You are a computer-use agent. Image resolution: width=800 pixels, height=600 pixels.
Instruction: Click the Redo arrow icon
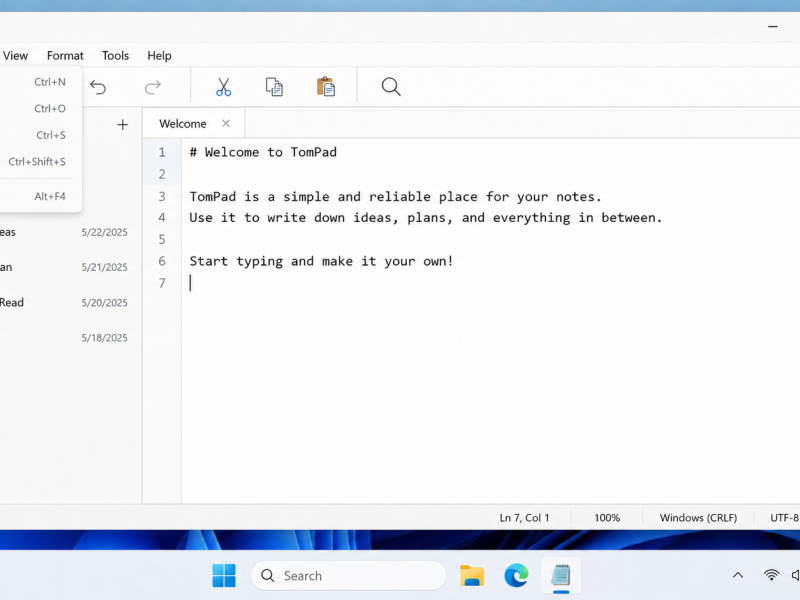tap(153, 87)
